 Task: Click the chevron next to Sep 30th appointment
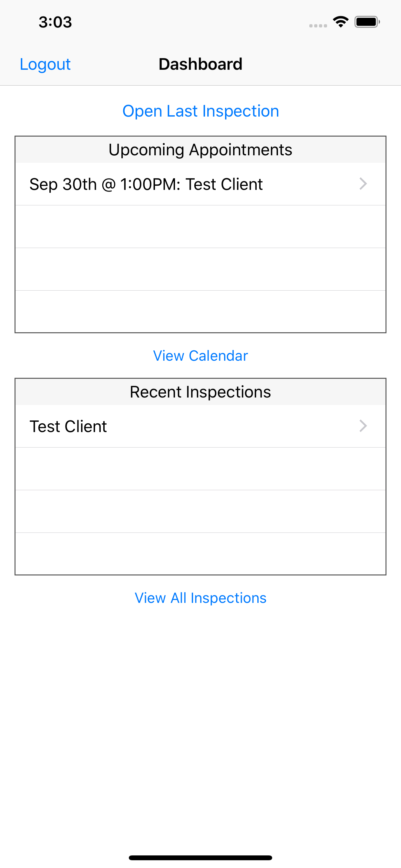363,184
